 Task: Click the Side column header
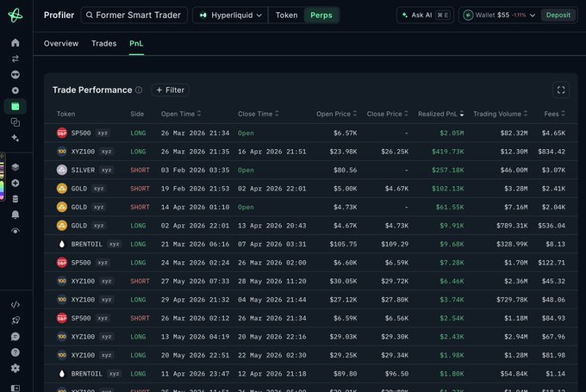[137, 114]
